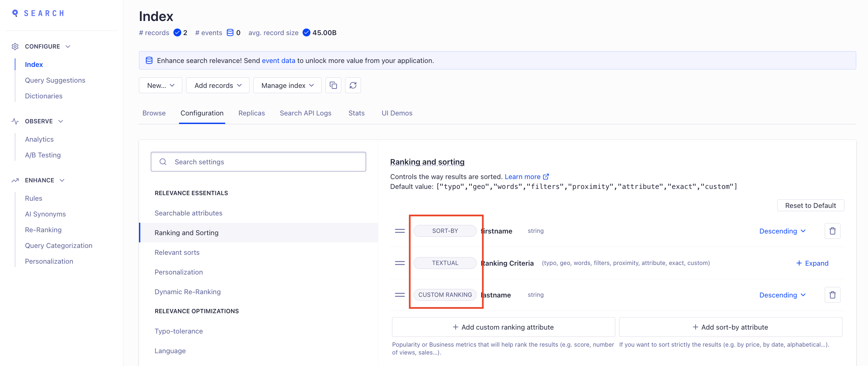This screenshot has height=366, width=868.
Task: Click the drag handle for lastname row
Action: tap(400, 295)
